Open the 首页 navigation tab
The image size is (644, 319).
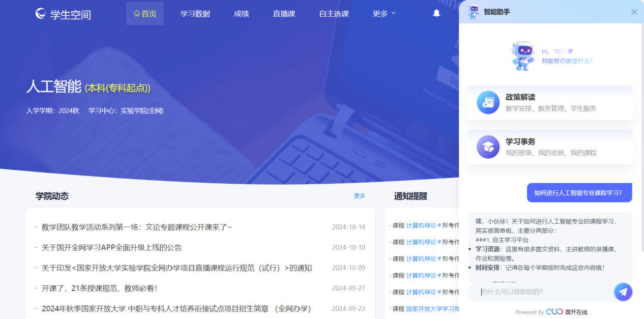click(x=145, y=14)
